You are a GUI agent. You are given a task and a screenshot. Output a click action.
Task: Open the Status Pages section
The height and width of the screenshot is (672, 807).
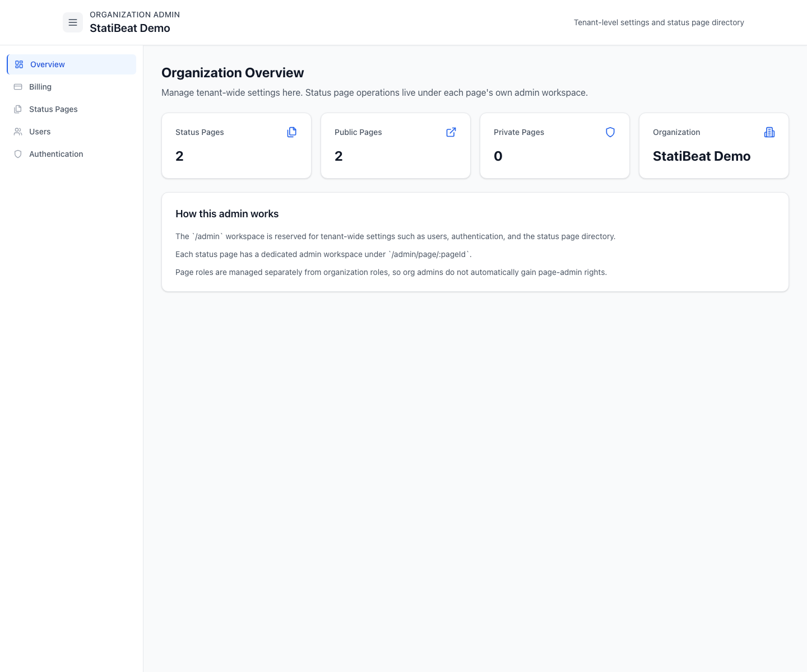point(53,109)
